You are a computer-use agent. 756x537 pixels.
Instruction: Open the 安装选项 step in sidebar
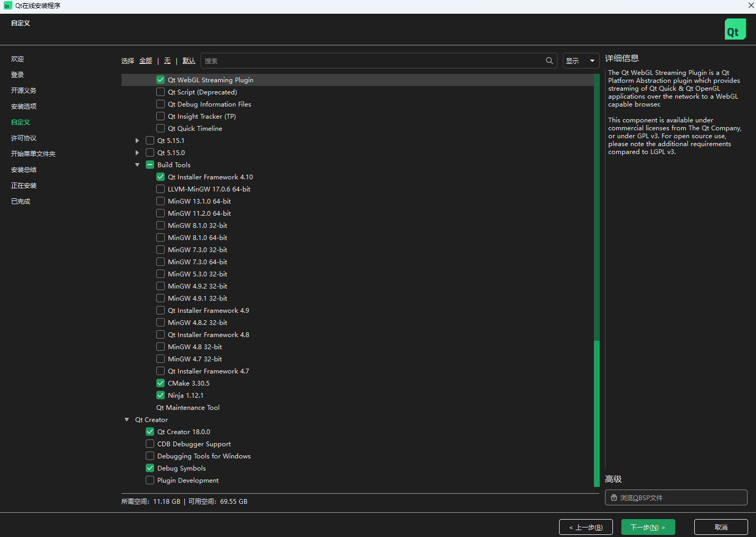(x=24, y=107)
